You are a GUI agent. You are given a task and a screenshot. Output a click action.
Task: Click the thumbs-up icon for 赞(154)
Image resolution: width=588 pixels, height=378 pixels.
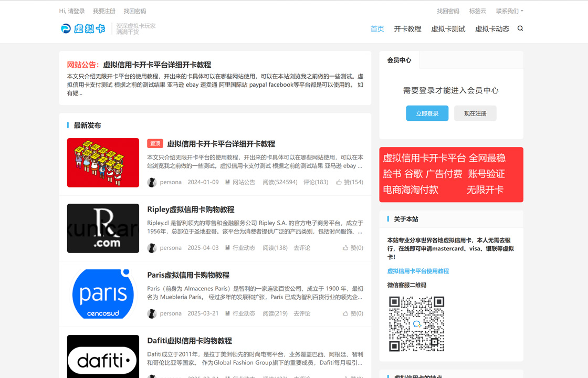tap(339, 182)
